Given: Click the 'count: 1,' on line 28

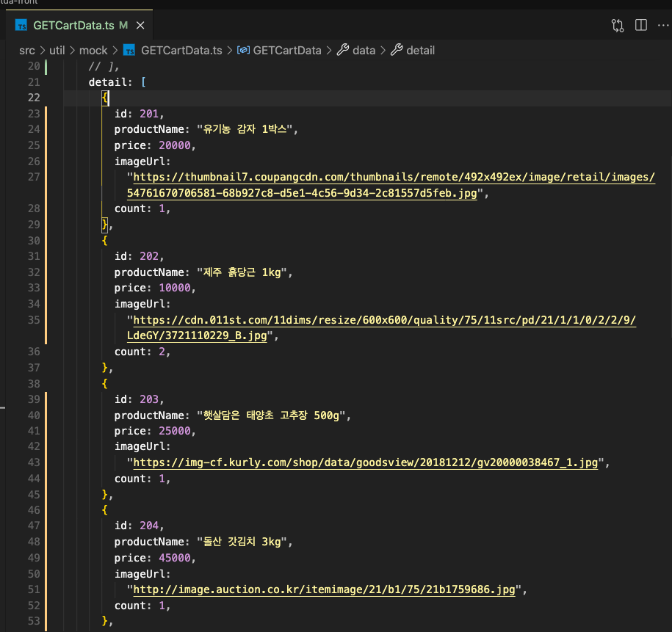Looking at the screenshot, I should point(142,209).
